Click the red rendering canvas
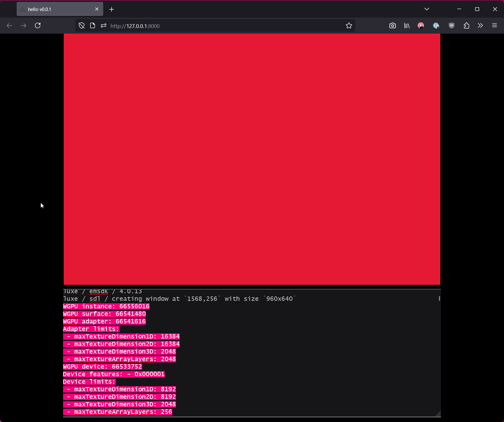The height and width of the screenshot is (422, 504). [252, 159]
